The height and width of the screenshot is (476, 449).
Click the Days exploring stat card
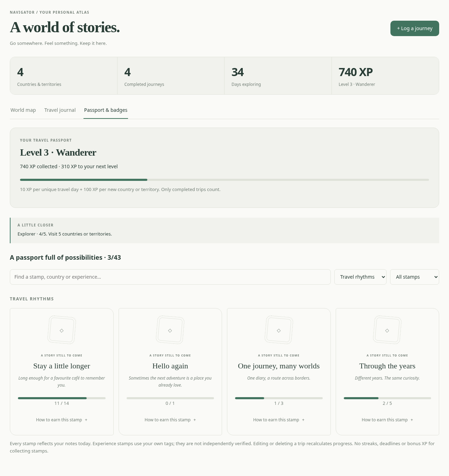[278, 76]
